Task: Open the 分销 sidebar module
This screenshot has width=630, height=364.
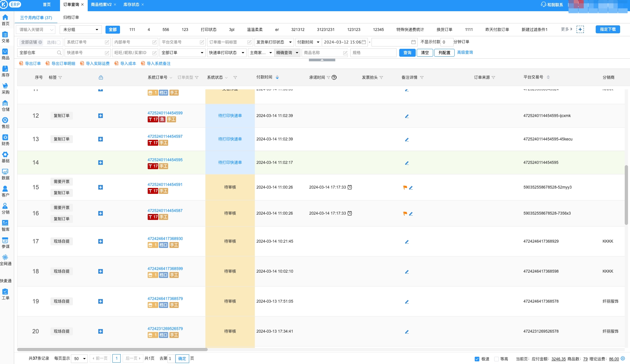Action: [x=5, y=209]
